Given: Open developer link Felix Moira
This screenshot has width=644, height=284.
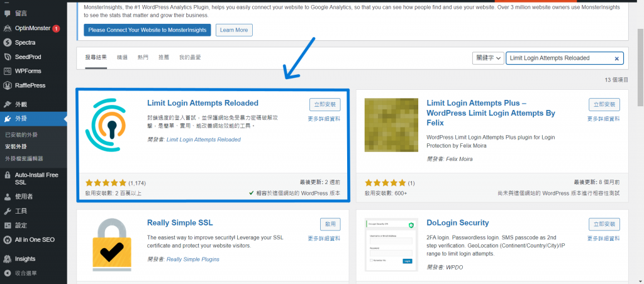Looking at the screenshot, I should [458, 159].
